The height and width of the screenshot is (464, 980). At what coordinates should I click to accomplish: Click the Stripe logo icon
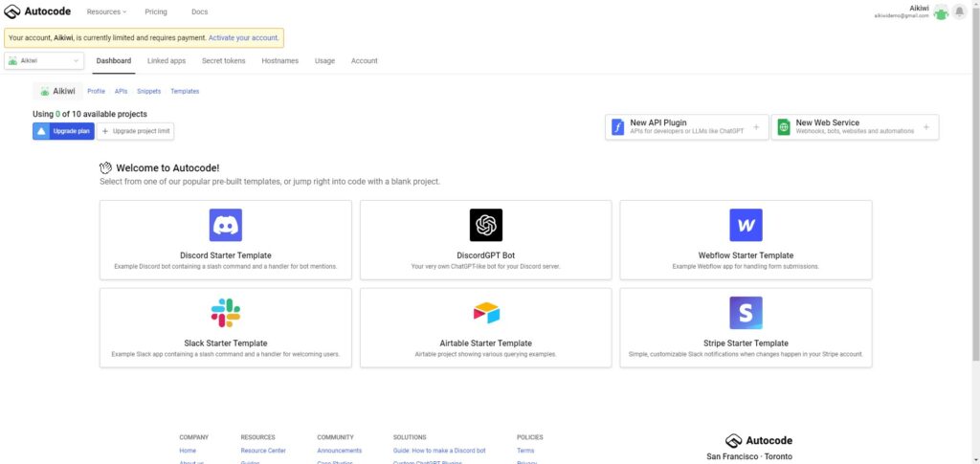746,312
